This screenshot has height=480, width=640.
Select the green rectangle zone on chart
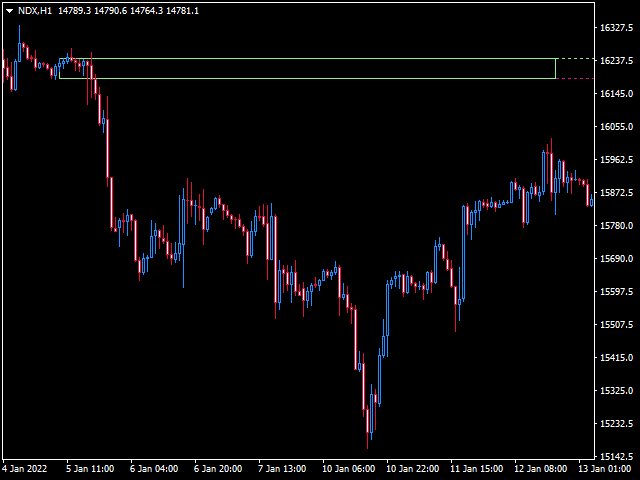(307, 68)
